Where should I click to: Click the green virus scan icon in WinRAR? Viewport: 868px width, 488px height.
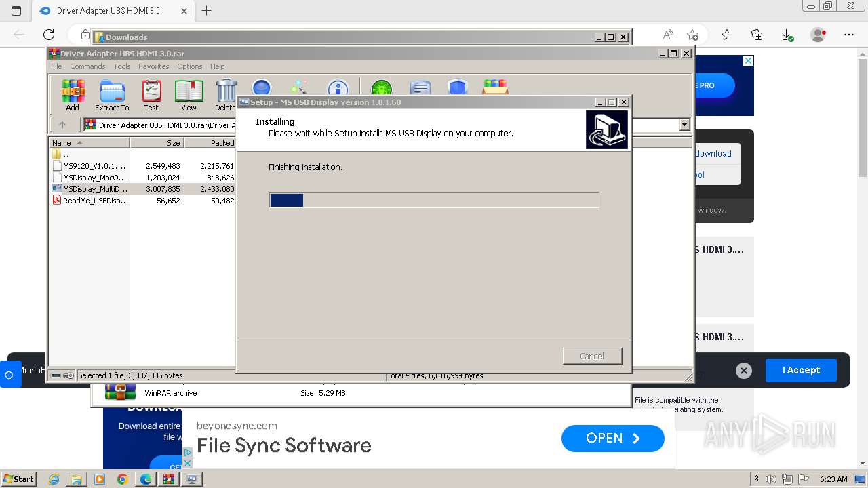pyautogui.click(x=382, y=89)
